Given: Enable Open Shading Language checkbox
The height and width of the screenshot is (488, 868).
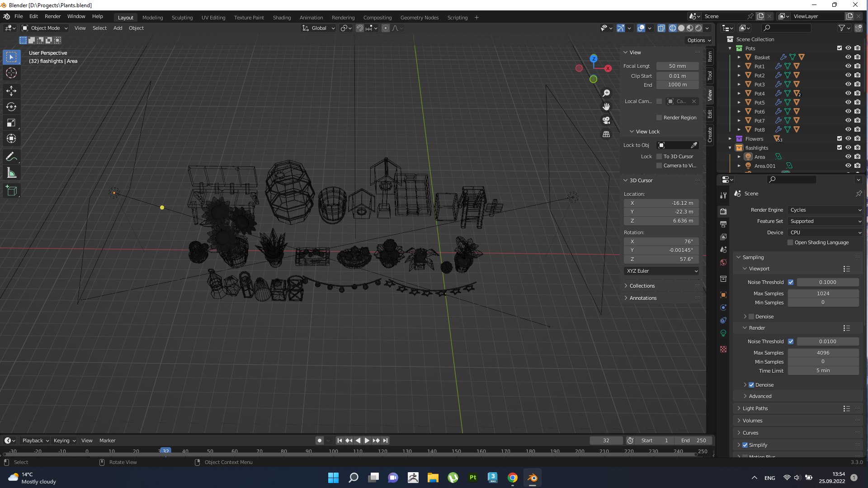Looking at the screenshot, I should click(790, 242).
